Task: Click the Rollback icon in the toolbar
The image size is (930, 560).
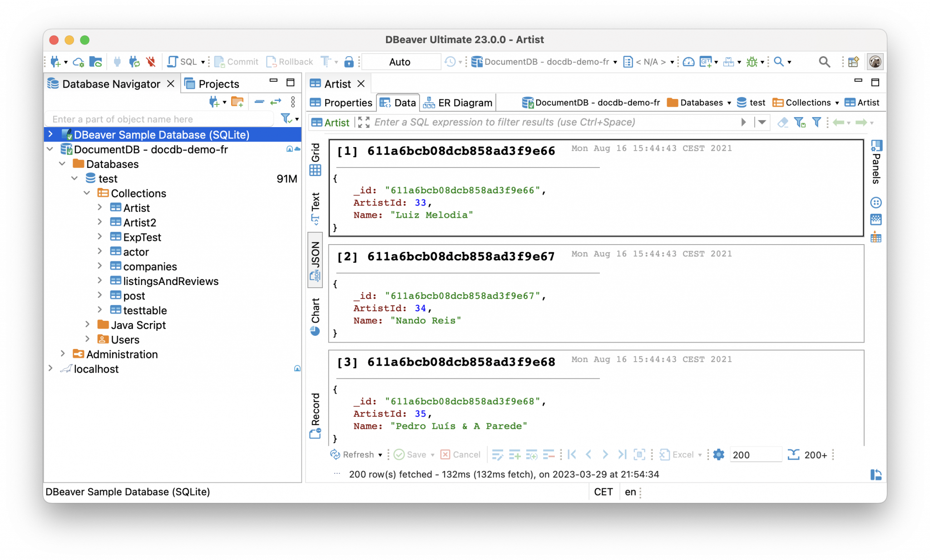Action: [289, 61]
